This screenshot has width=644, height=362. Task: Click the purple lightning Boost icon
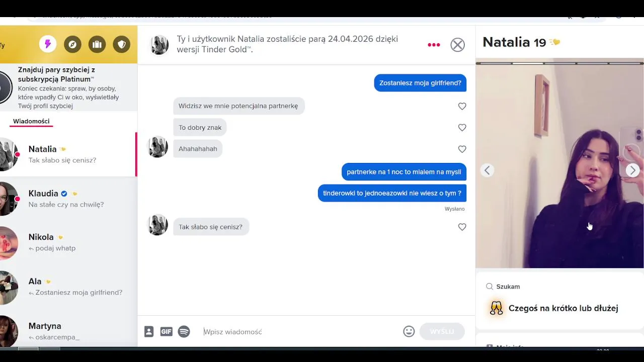click(48, 44)
